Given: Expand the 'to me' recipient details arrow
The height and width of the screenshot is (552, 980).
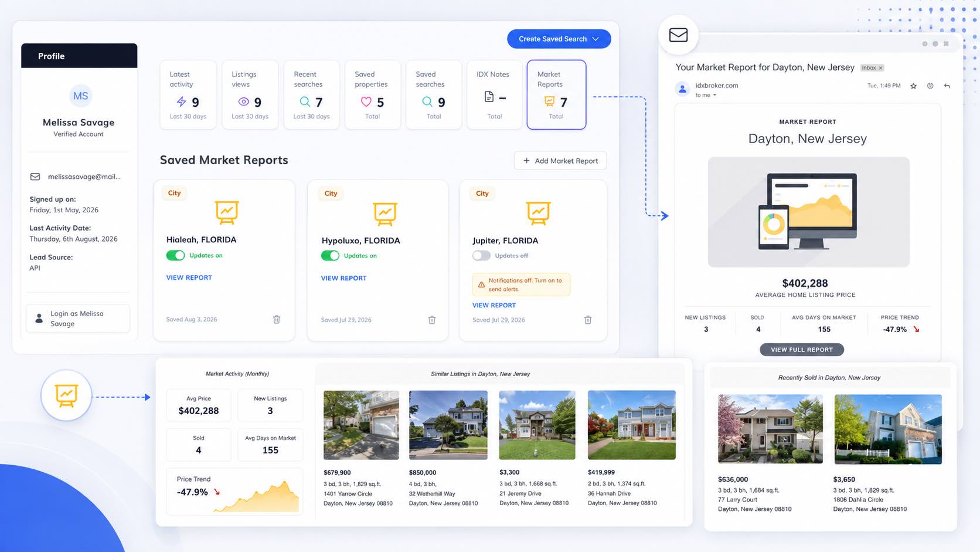Looking at the screenshot, I should [714, 95].
